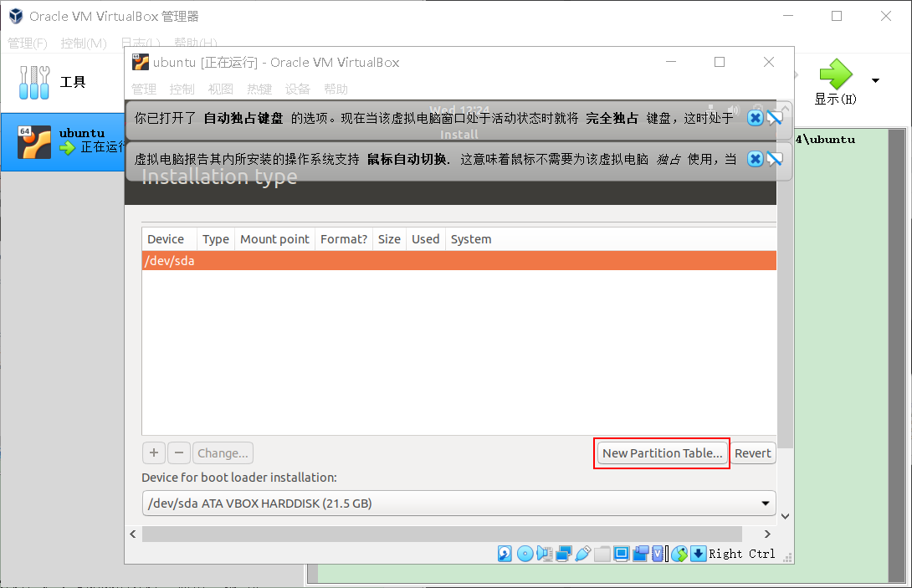The width and height of the screenshot is (912, 588).
Task: Click the 工具 tools icon in manager
Action: [34, 82]
